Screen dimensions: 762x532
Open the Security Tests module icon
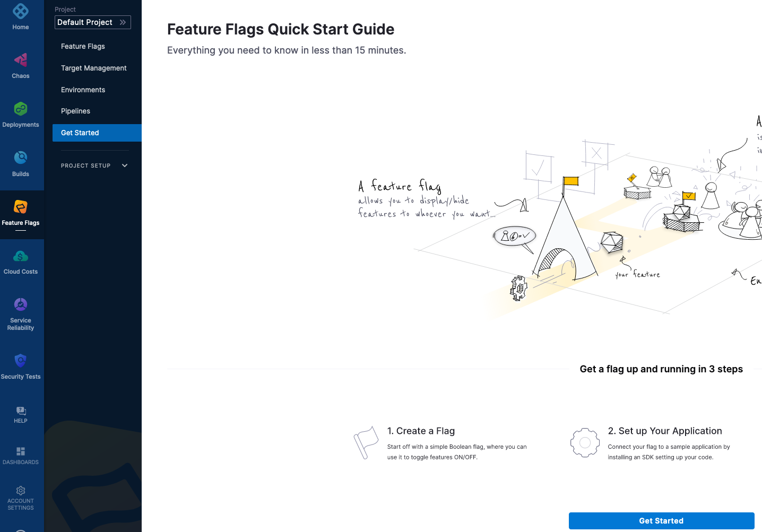point(21,361)
